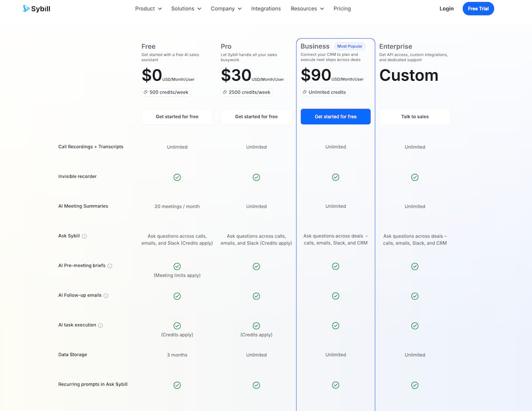Image resolution: width=532 pixels, height=411 pixels.
Task: Click the Sybill logo
Action: pyautogui.click(x=36, y=9)
